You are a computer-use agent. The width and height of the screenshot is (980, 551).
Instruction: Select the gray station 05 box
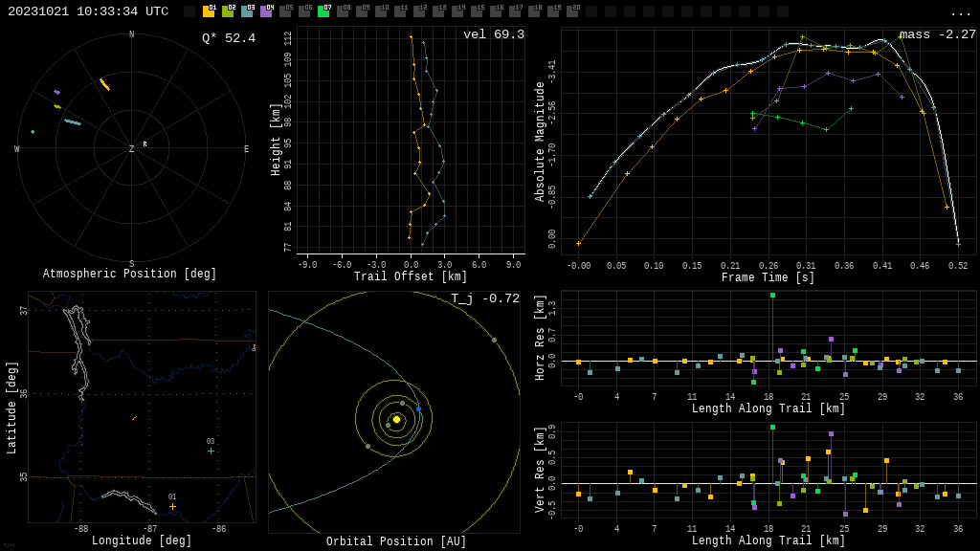point(285,11)
